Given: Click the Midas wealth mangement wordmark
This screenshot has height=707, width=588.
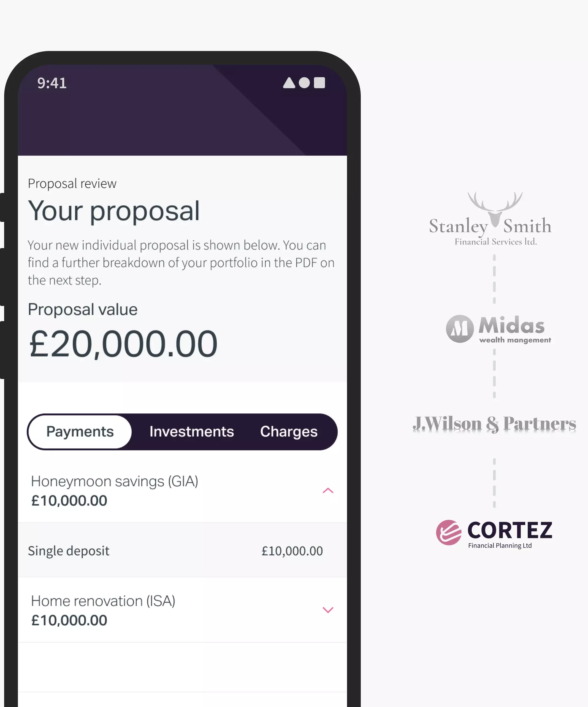Looking at the screenshot, I should pos(515,329).
